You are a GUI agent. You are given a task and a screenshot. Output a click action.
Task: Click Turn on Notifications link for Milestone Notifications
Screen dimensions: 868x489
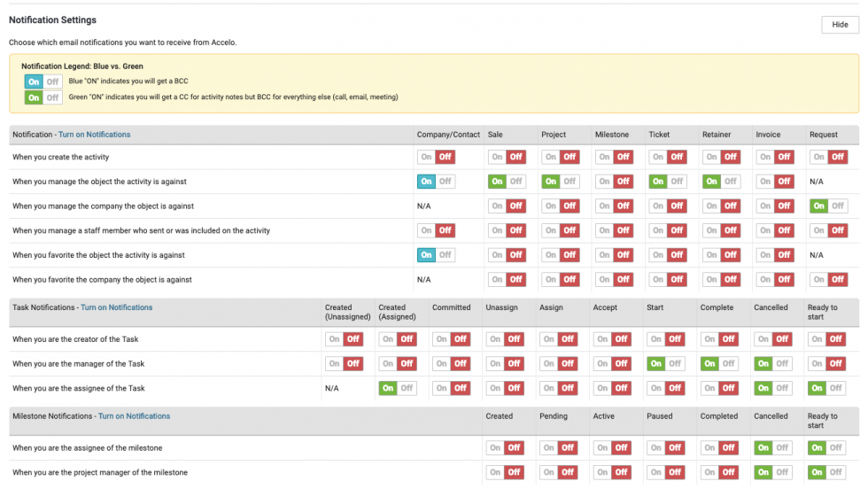point(134,415)
